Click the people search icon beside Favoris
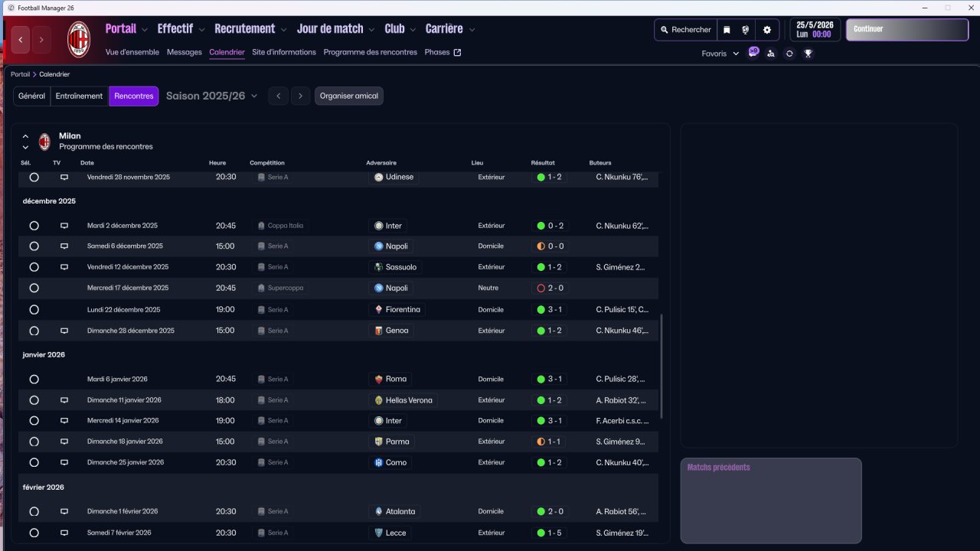Viewport: 980px width, 551px height. (771, 54)
